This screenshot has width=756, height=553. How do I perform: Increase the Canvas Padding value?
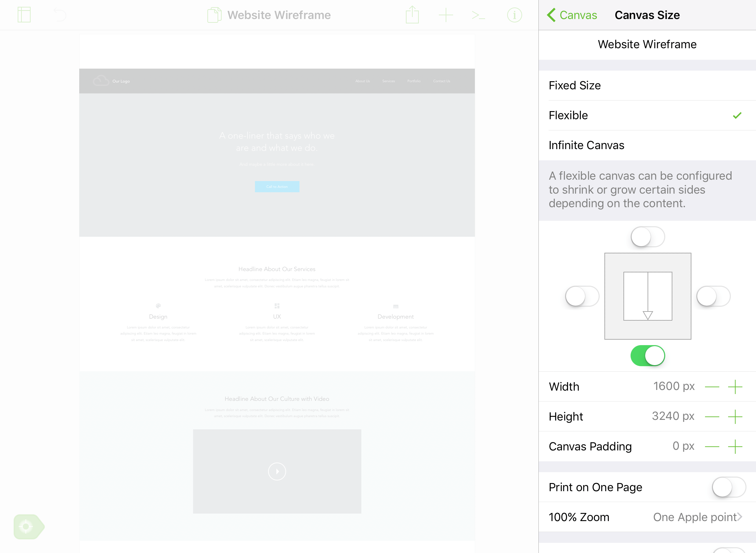[735, 446]
